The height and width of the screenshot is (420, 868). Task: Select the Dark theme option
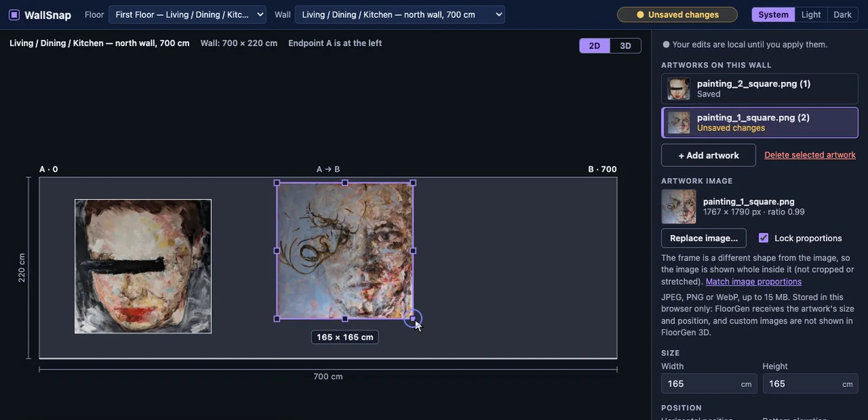coord(843,15)
